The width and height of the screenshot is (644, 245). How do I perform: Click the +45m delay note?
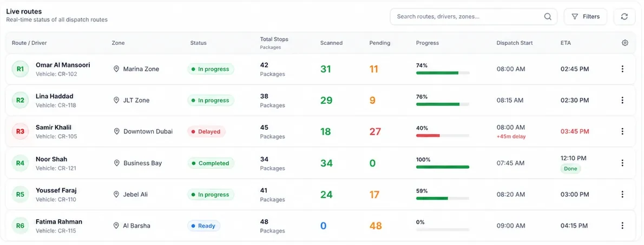click(511, 137)
